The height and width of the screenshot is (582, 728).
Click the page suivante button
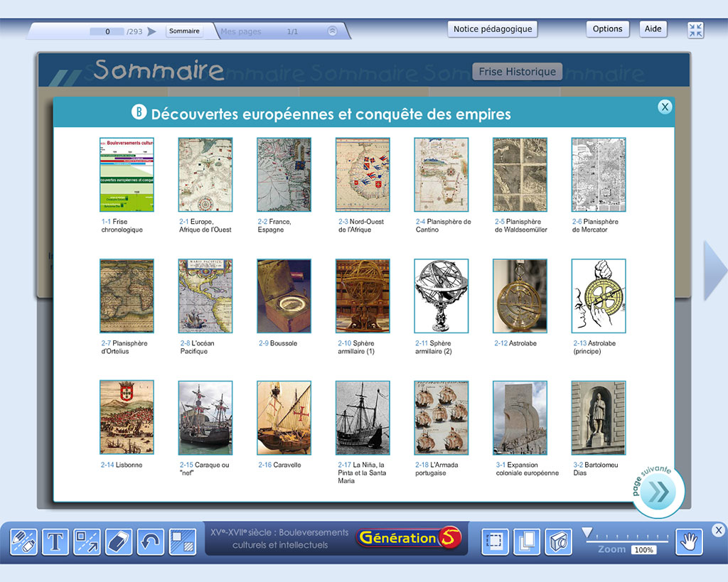click(x=658, y=492)
